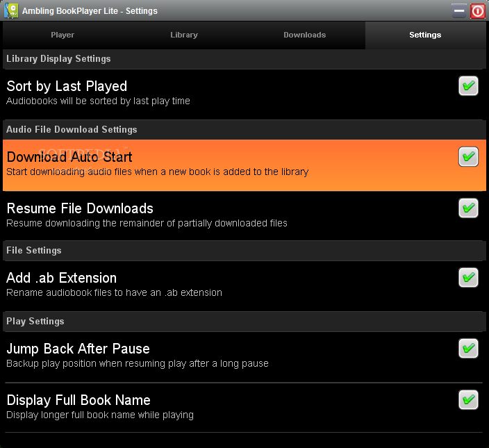The image size is (489, 448).
Task: Click 'Rename audiobook files to have an .ab extension'
Action: (114, 292)
